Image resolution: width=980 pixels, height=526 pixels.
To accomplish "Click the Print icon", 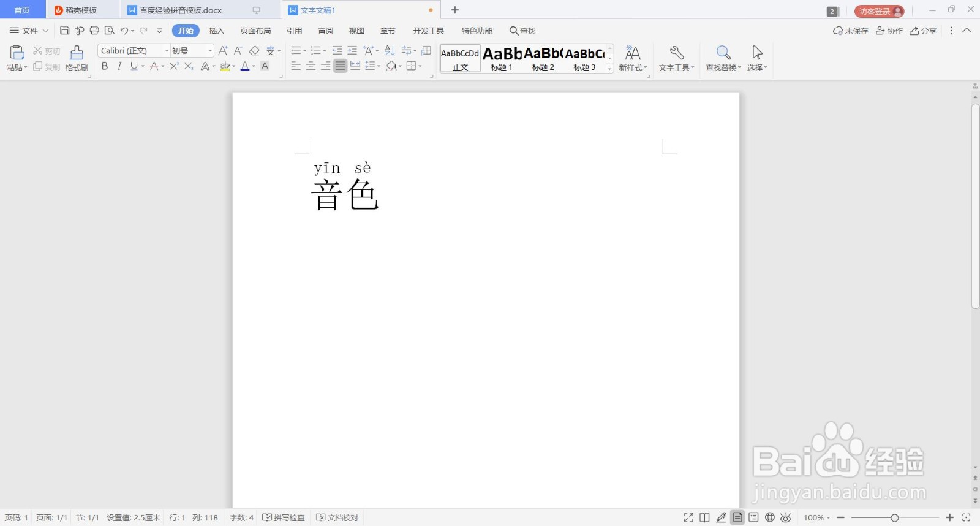I will coord(94,31).
